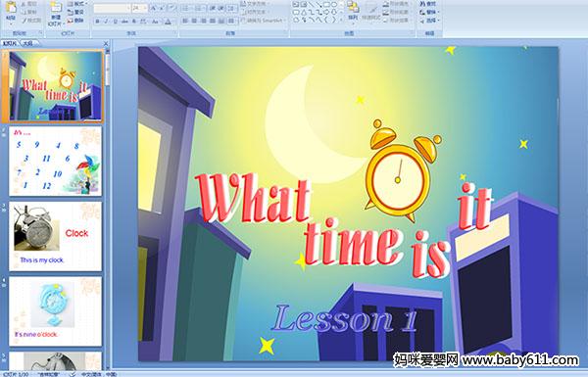Click the Paste clipboard icon

(11, 8)
